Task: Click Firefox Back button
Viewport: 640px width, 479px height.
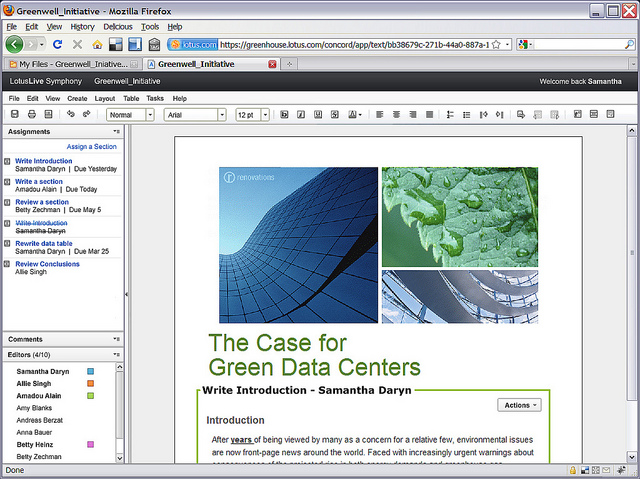Action: pos(14,44)
